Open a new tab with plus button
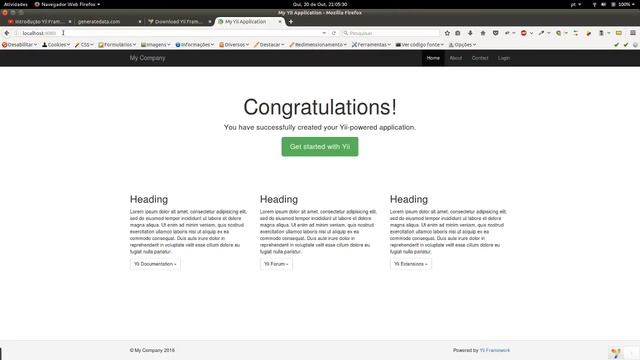This screenshot has width=640, height=360. [291, 22]
